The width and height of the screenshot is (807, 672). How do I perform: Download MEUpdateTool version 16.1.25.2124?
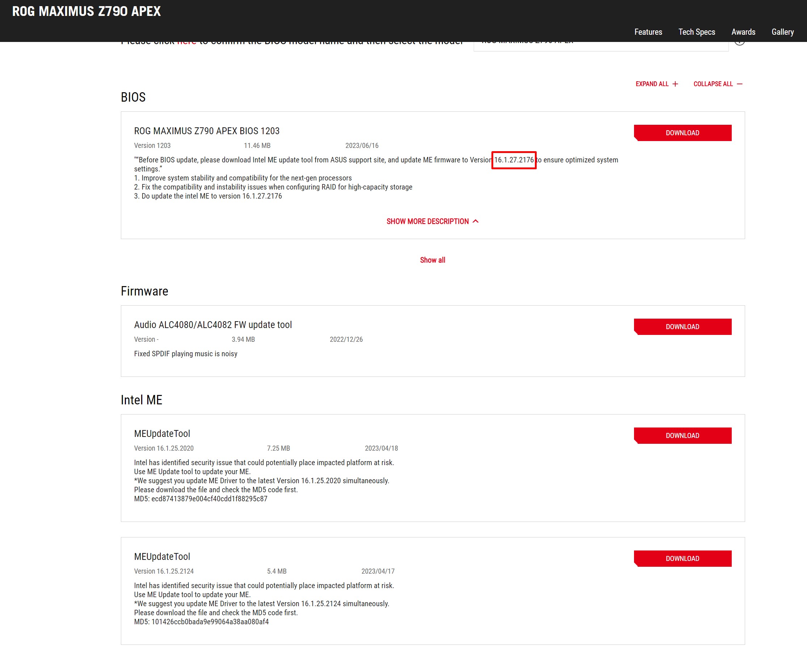(682, 558)
